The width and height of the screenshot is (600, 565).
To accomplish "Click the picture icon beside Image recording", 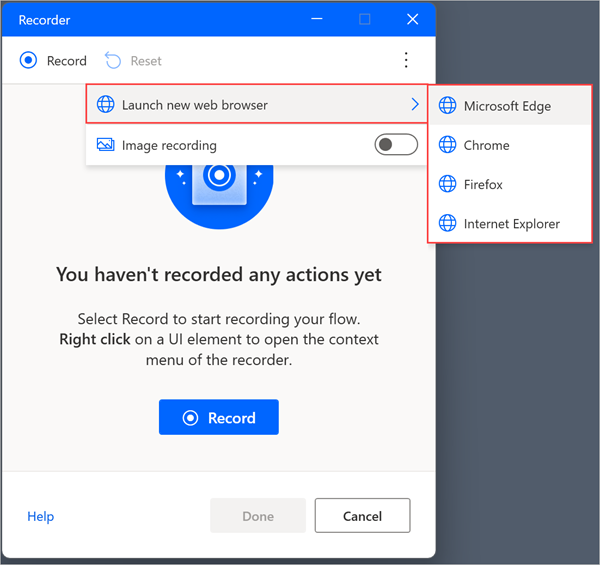I will click(x=106, y=145).
